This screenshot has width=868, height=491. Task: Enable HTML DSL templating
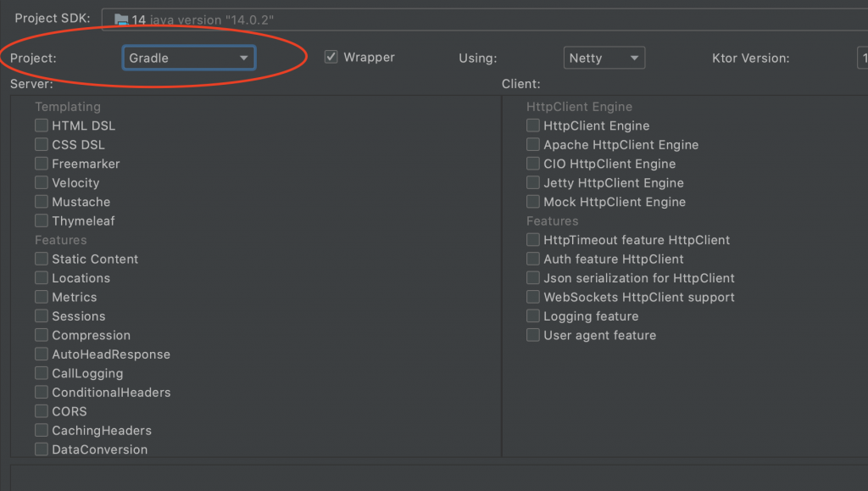pyautogui.click(x=42, y=126)
